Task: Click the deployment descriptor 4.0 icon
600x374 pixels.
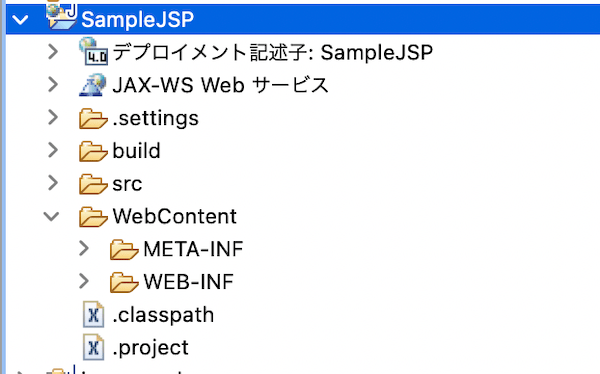Action: 93,51
